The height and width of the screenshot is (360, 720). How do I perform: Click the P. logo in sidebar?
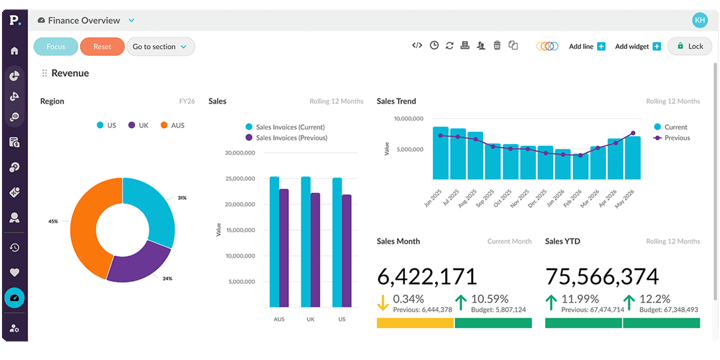pos(15,21)
